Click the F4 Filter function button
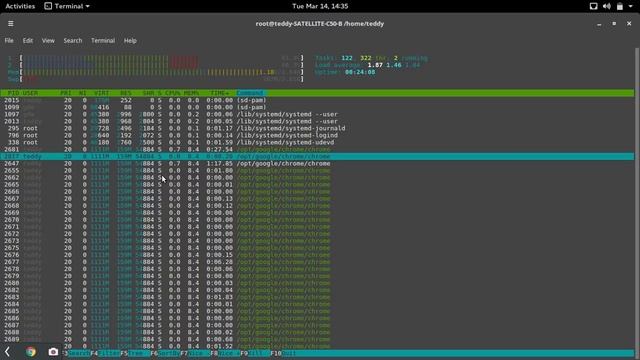Viewport: 640px width, 360px height. pyautogui.click(x=106, y=353)
